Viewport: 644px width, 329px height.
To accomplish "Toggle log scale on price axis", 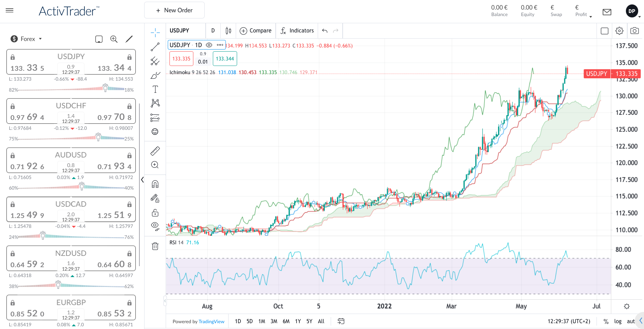I will point(618,321).
